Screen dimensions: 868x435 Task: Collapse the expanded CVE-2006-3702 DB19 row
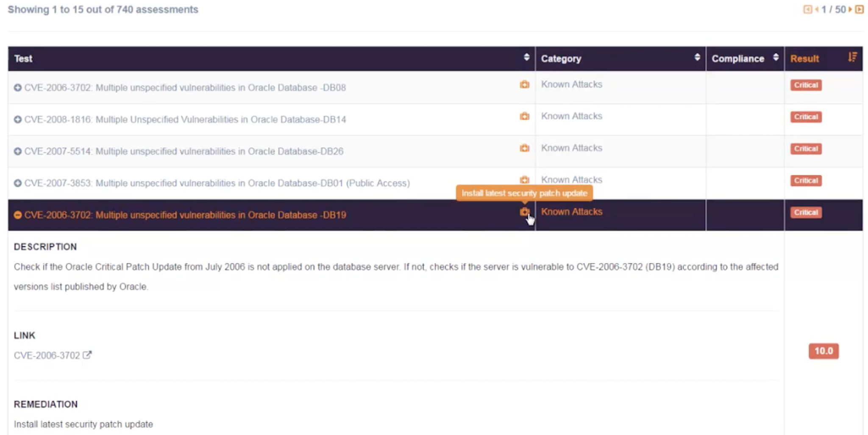(x=18, y=215)
